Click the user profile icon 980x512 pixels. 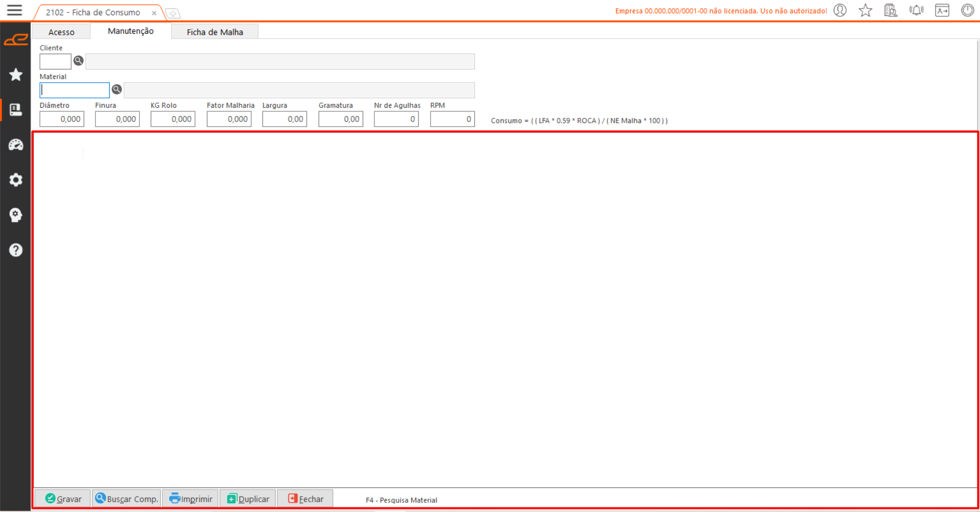coord(840,10)
